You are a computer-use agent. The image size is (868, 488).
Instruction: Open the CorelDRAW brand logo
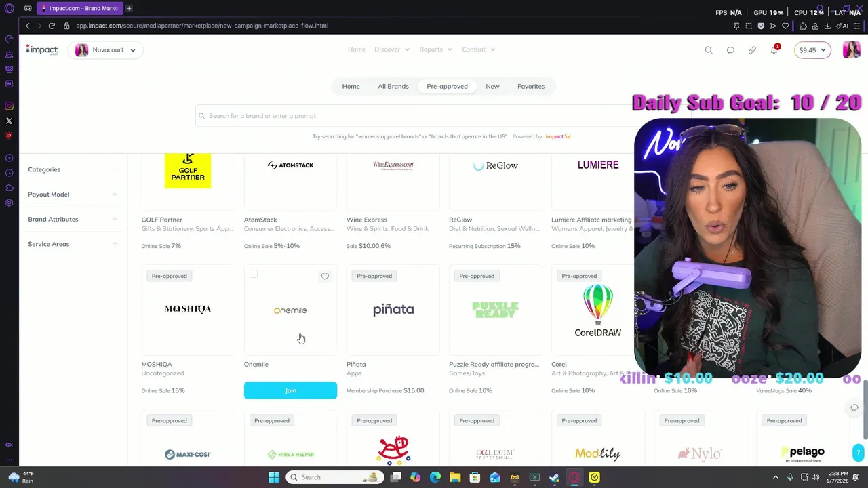(x=597, y=310)
